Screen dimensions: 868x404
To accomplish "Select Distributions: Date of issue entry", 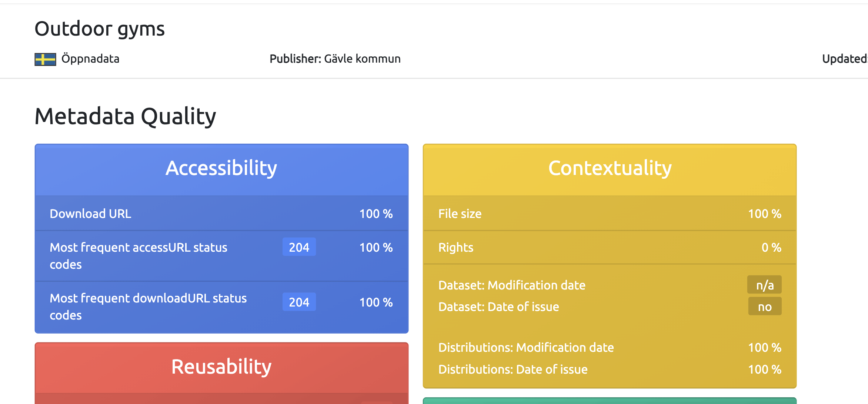I will [x=513, y=370].
